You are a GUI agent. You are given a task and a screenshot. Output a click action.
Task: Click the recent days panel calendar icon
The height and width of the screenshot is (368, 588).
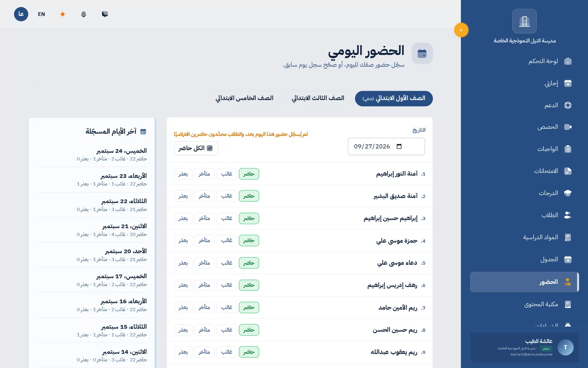click(x=143, y=131)
